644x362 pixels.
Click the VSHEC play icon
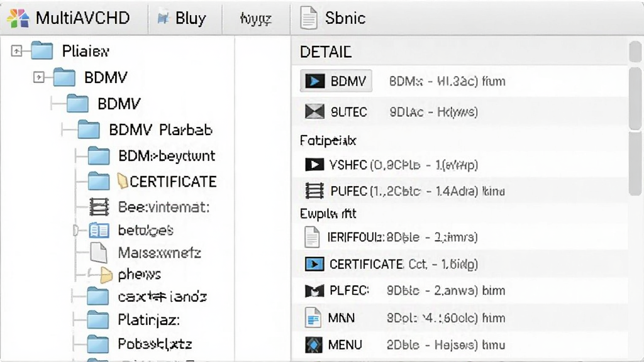pyautogui.click(x=314, y=165)
